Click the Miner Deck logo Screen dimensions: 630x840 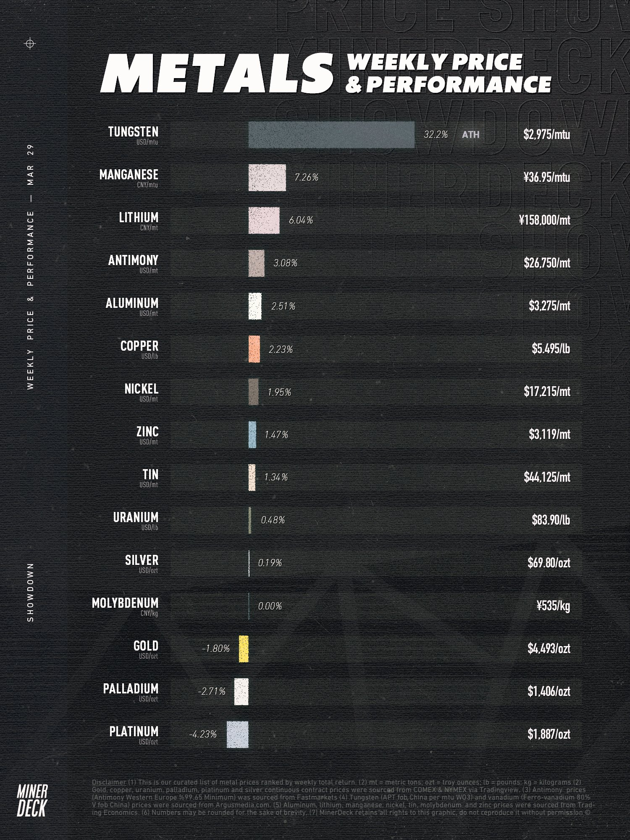(x=32, y=800)
